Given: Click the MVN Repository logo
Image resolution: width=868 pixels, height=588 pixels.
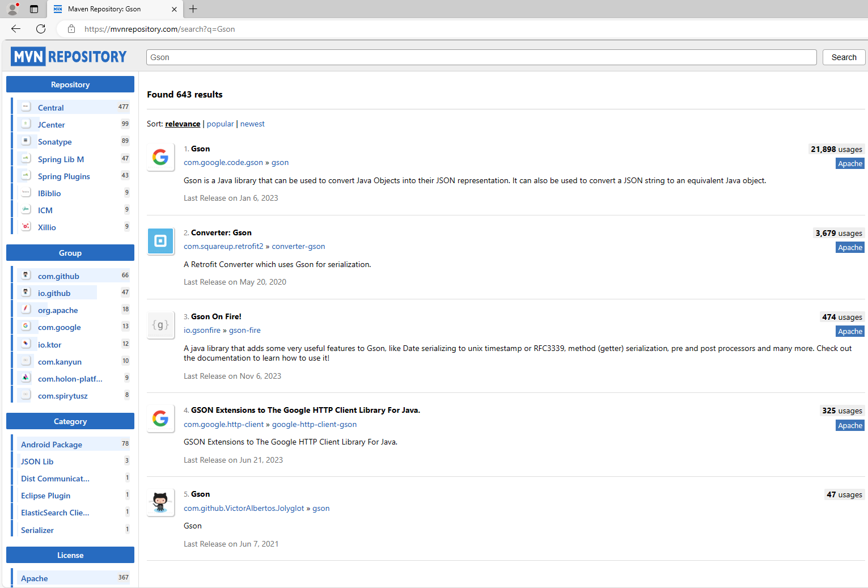Looking at the screenshot, I should pyautogui.click(x=69, y=57).
